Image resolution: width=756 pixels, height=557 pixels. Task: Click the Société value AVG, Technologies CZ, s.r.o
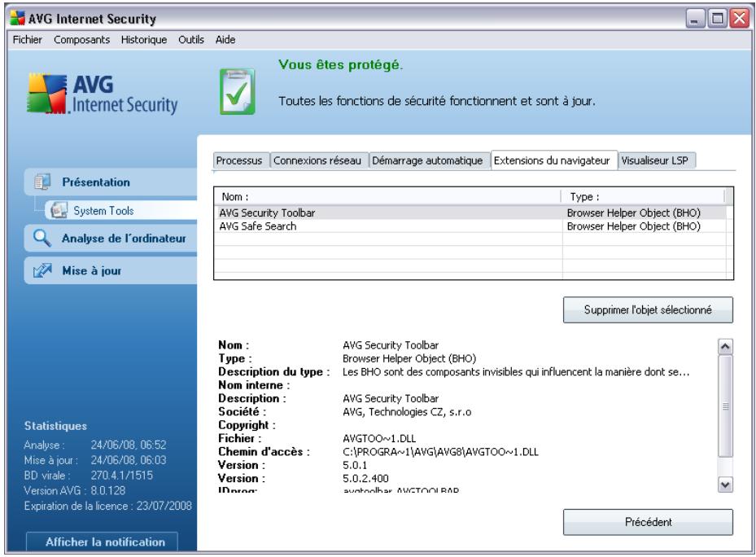407,412
